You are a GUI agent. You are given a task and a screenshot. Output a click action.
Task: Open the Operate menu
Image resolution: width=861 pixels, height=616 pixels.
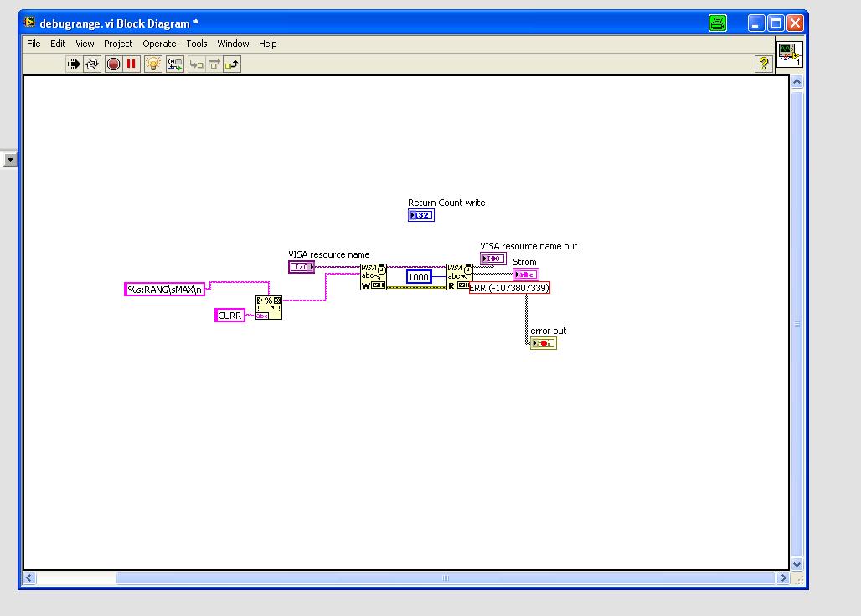[159, 44]
